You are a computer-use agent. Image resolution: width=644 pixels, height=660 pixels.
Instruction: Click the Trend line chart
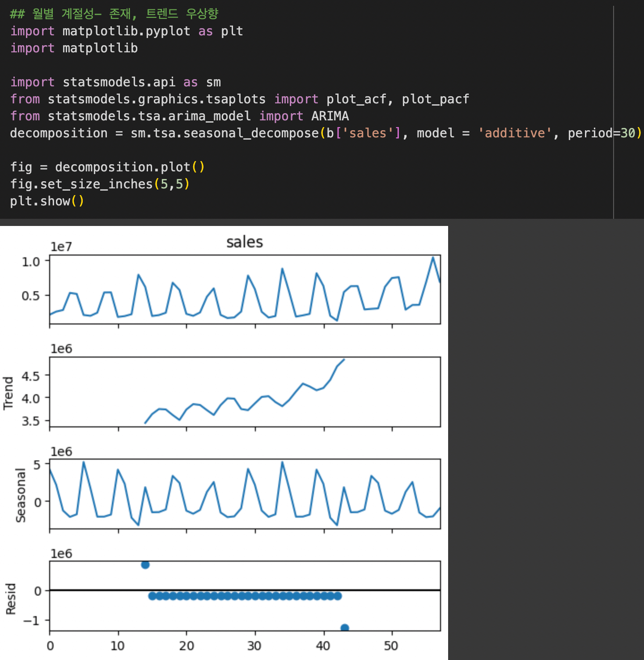245,392
